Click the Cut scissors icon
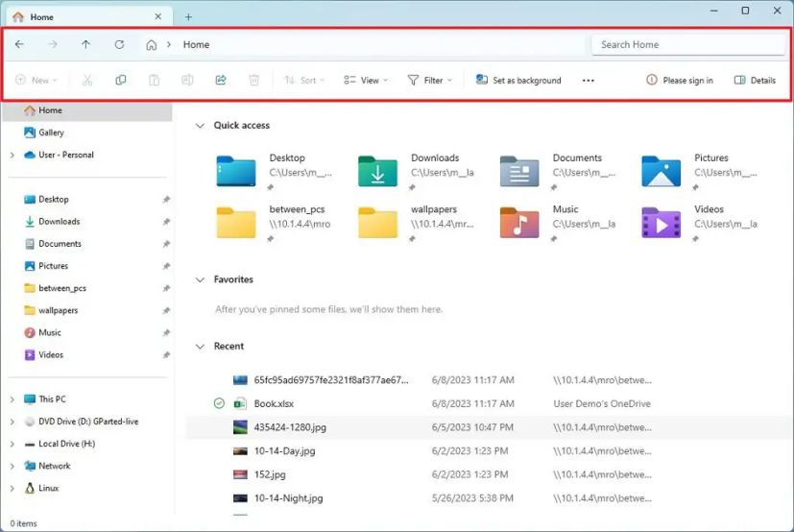This screenshot has height=532, width=794. (87, 81)
